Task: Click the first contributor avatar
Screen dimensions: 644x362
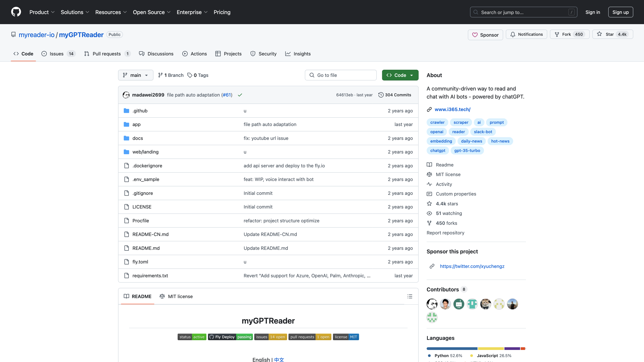Action: pos(432,304)
